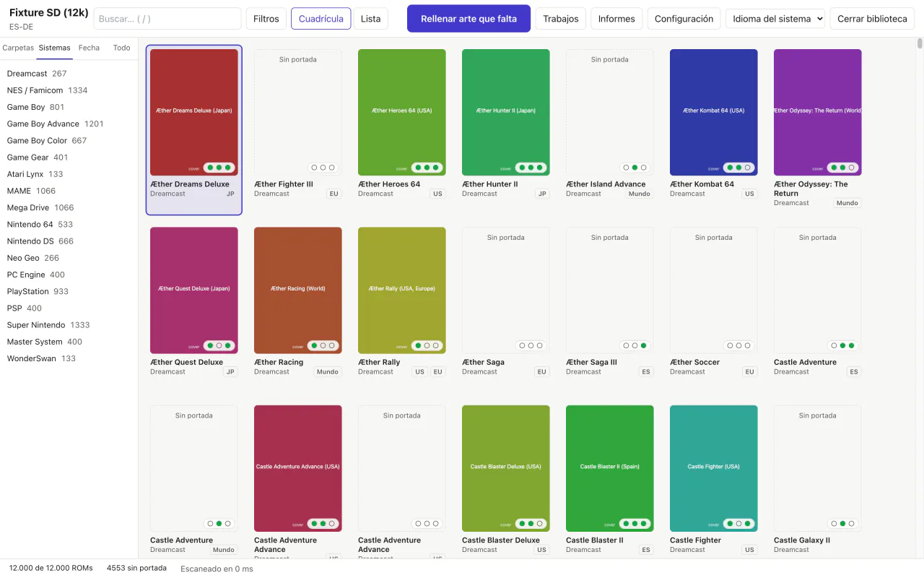This screenshot has height=578, width=924.
Task: Click Cerrar biblioteca
Action: pyautogui.click(x=872, y=19)
